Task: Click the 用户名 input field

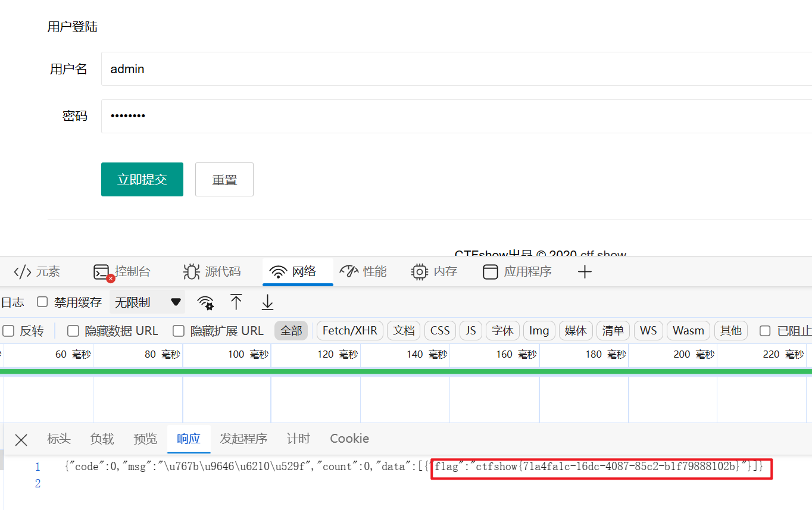Action: click(452, 69)
